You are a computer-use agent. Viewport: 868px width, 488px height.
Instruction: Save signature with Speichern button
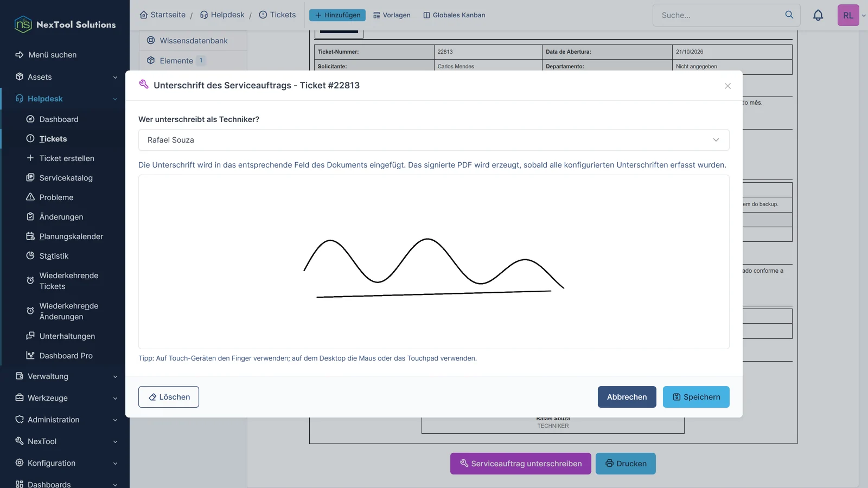tap(696, 397)
